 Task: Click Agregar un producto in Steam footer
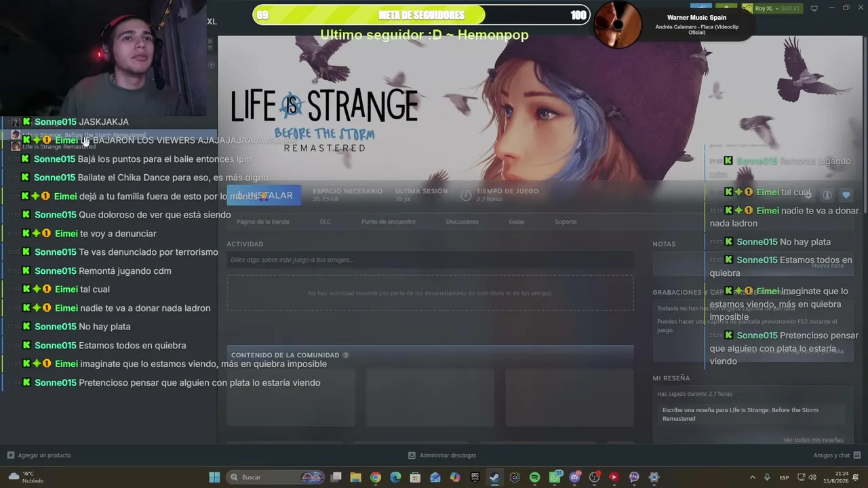(x=39, y=455)
